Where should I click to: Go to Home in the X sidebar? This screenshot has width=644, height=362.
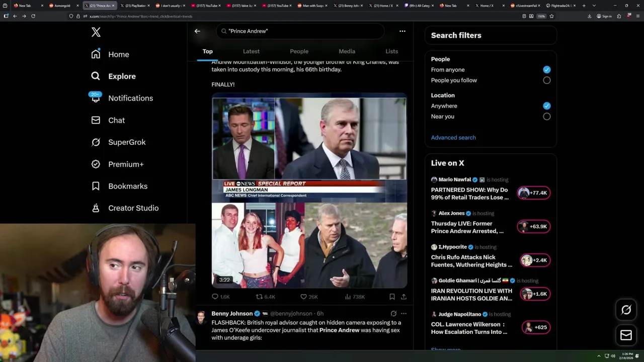pos(110,54)
